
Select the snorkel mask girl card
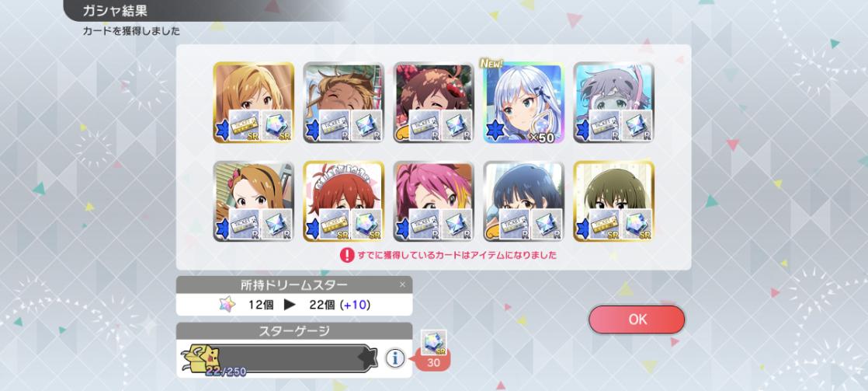click(613, 103)
